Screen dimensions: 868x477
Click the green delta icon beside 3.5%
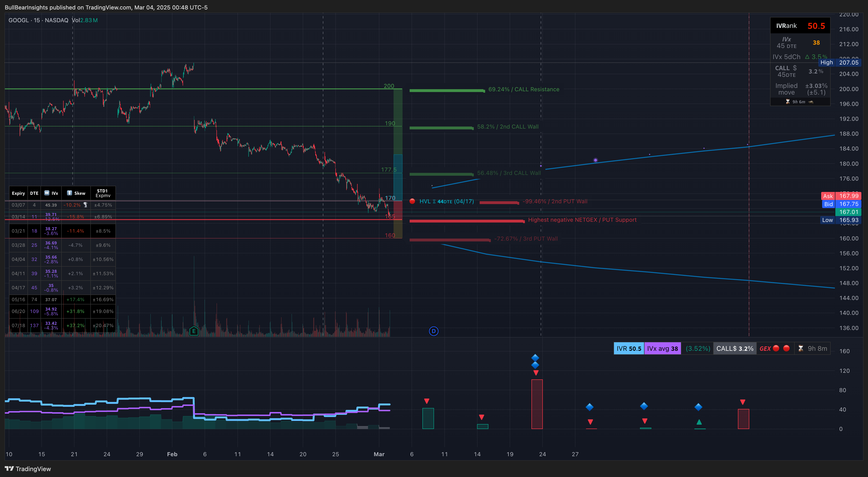tap(807, 57)
